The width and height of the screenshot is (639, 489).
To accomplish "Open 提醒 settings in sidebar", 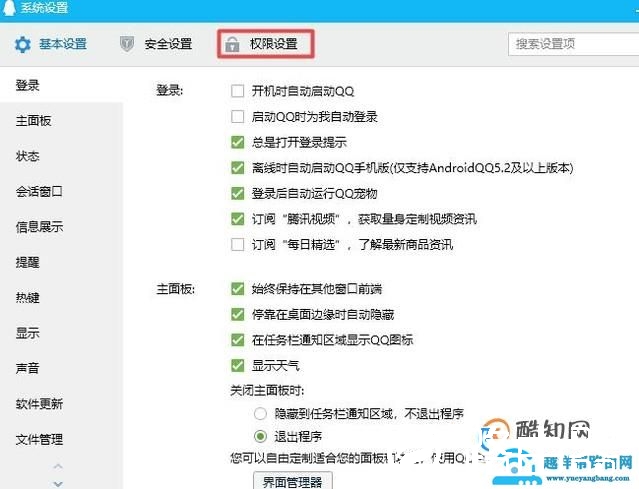I will [28, 262].
